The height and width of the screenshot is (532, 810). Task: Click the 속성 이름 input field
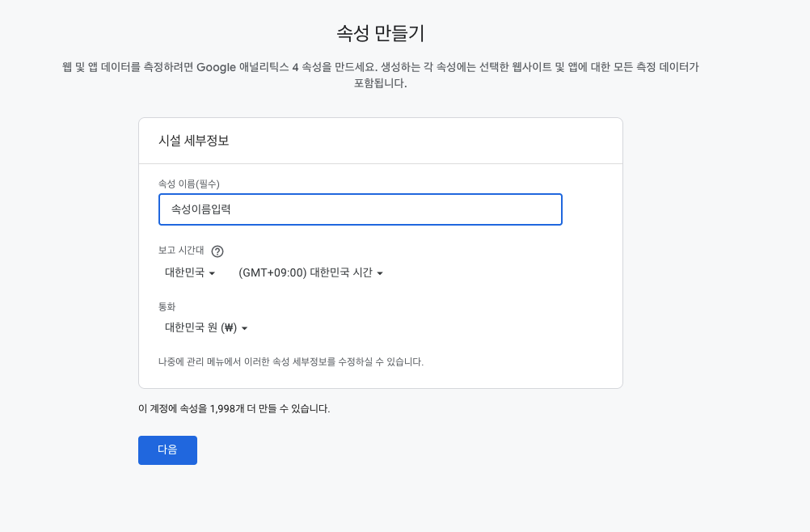[361, 209]
